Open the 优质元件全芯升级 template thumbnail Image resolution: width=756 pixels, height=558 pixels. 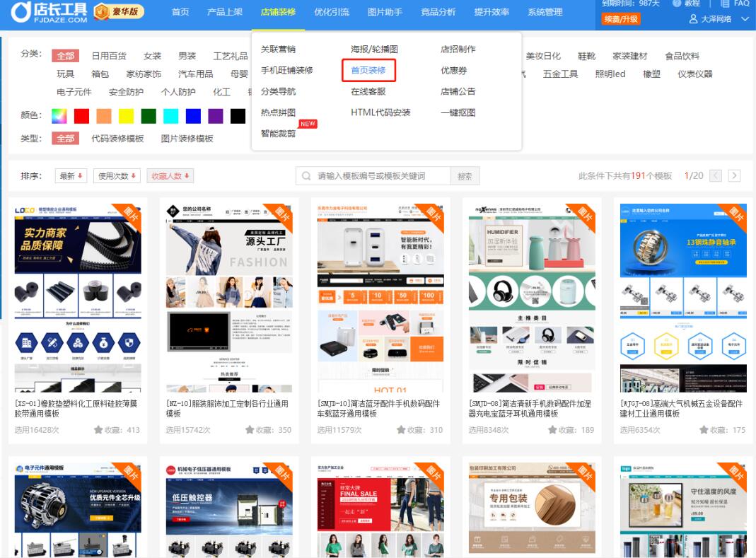click(x=78, y=510)
